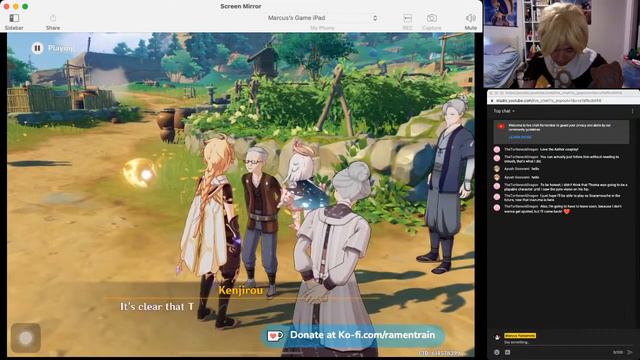Click the YouTube logo in welcome notice
This screenshot has width=640, height=360.
click(x=501, y=127)
